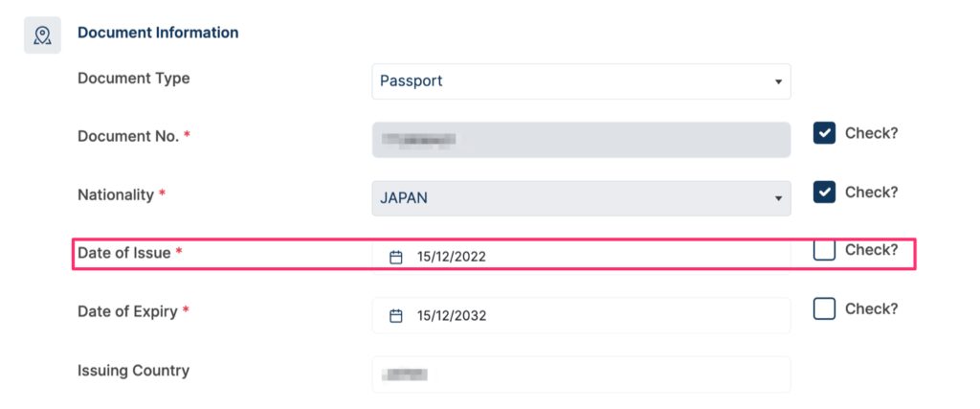Uncheck the Nationality Check? checkbox
980x409 pixels.
click(x=824, y=192)
